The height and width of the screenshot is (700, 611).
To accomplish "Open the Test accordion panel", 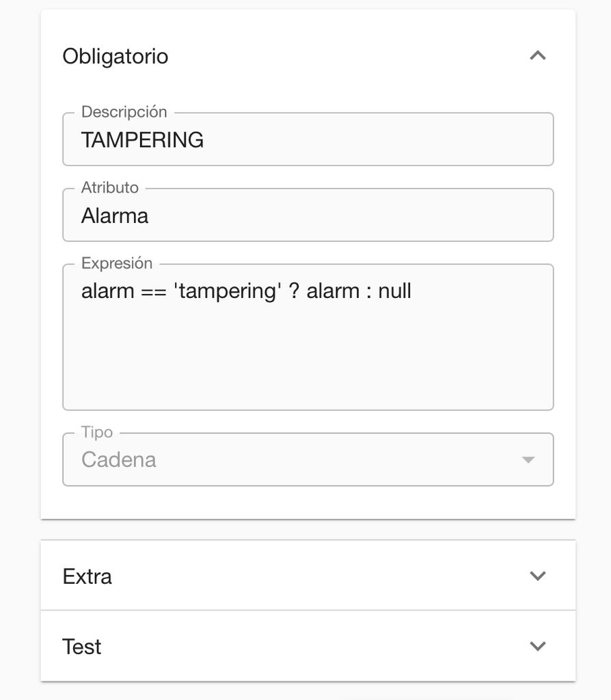I will pos(308,646).
